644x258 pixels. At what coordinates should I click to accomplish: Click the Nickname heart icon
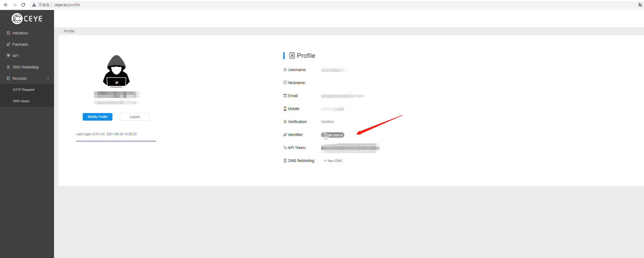click(x=285, y=82)
